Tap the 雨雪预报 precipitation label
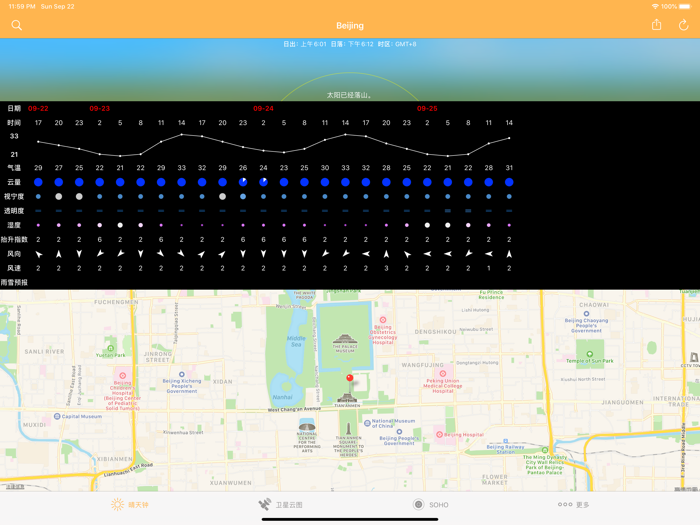 point(14,282)
